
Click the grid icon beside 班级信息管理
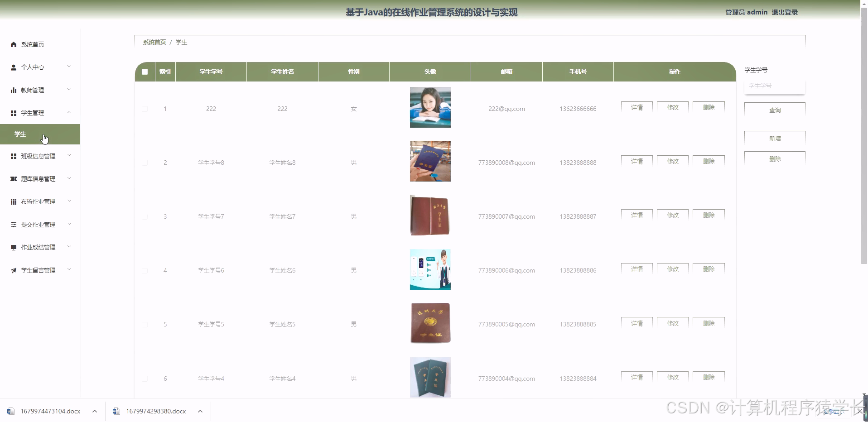[14, 156]
